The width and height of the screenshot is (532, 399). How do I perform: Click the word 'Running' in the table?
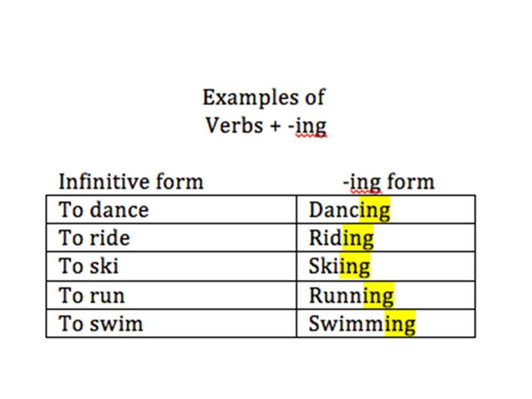pyautogui.click(x=351, y=296)
